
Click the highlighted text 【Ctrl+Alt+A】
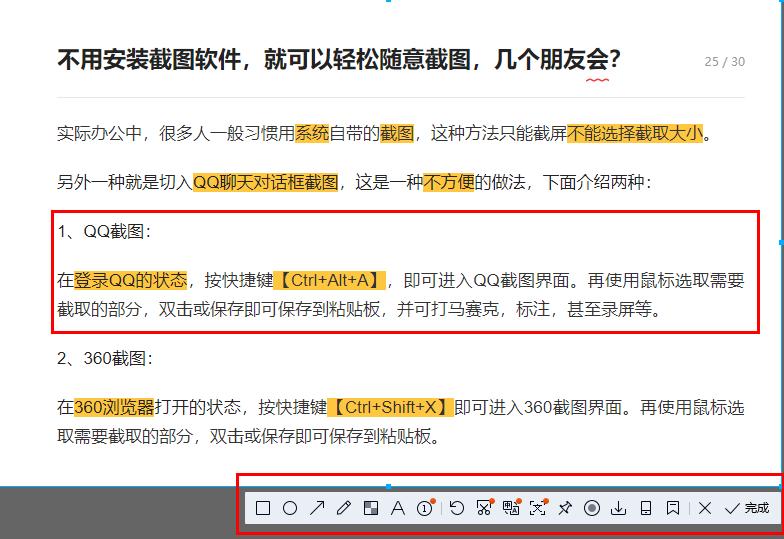pyautogui.click(x=330, y=280)
